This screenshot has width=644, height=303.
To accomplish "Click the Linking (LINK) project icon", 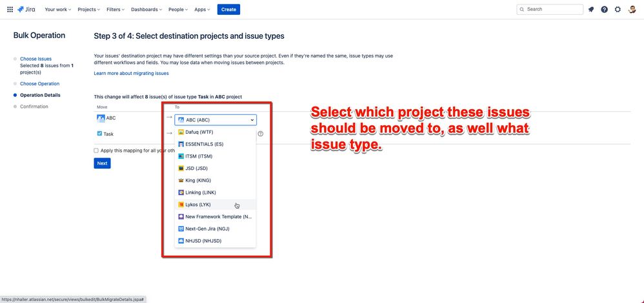I will 181,193.
